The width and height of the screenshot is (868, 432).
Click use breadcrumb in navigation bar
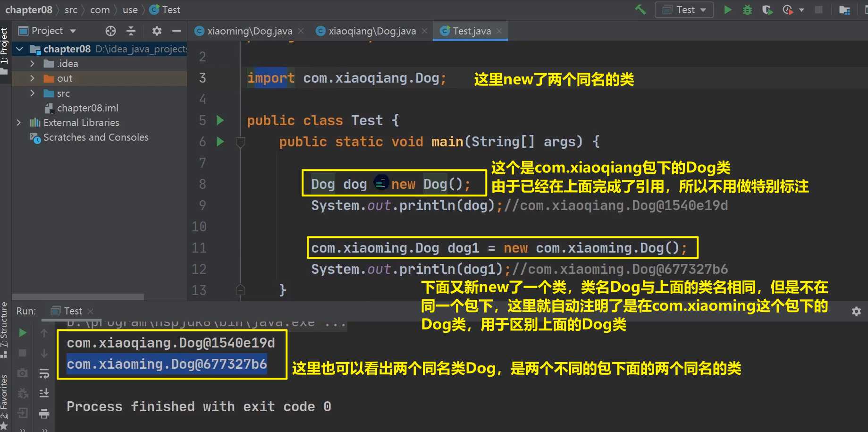130,10
